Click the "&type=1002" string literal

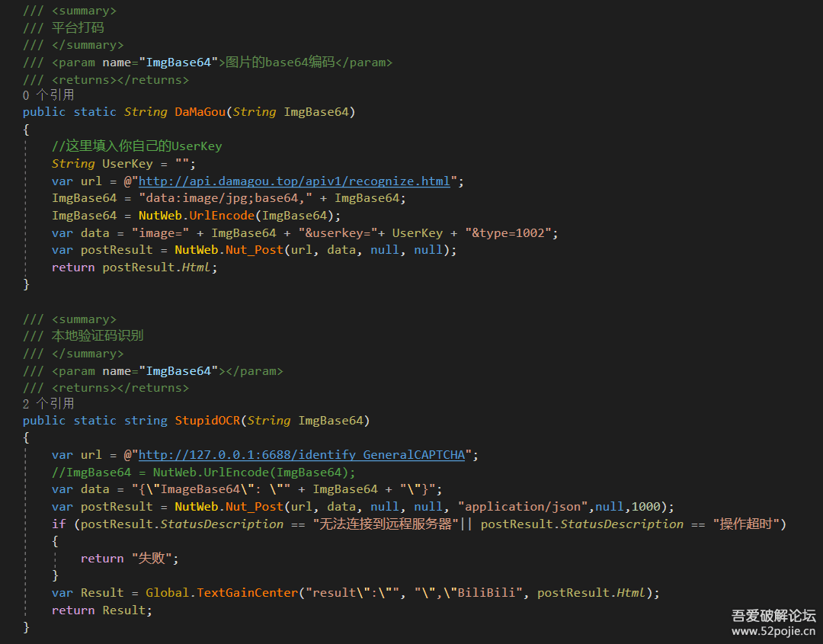click(508, 233)
